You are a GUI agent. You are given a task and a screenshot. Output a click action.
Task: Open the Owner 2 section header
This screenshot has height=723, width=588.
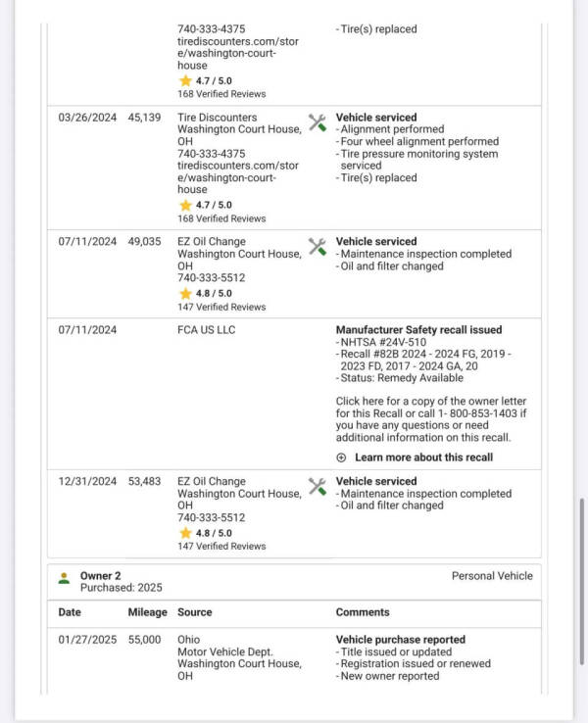tap(102, 576)
